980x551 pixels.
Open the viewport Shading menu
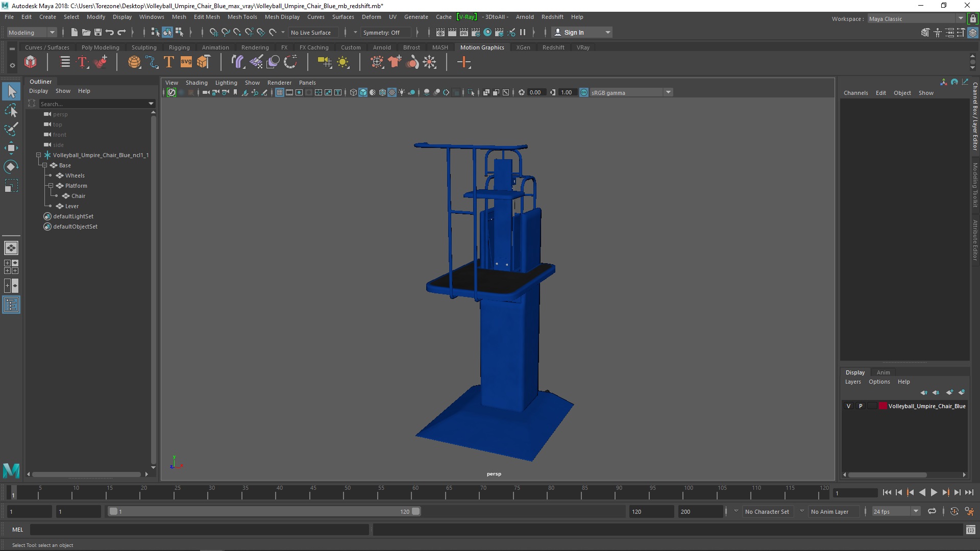[x=197, y=83]
